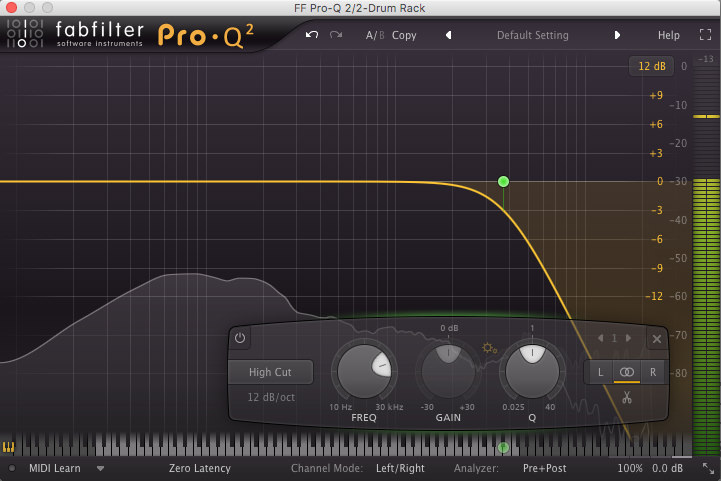Select the green EQ band 1 dot
The height and width of the screenshot is (481, 721).
(x=504, y=182)
